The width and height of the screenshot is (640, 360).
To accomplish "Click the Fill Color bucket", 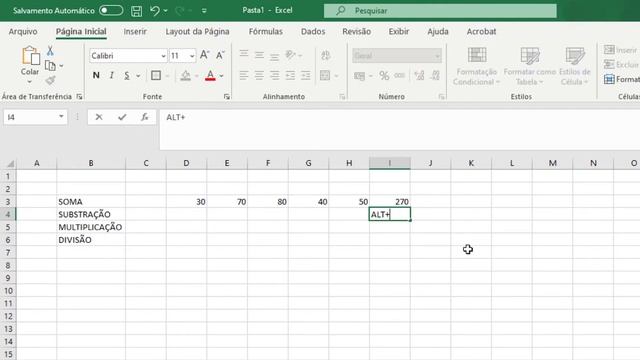I will click(x=185, y=76).
